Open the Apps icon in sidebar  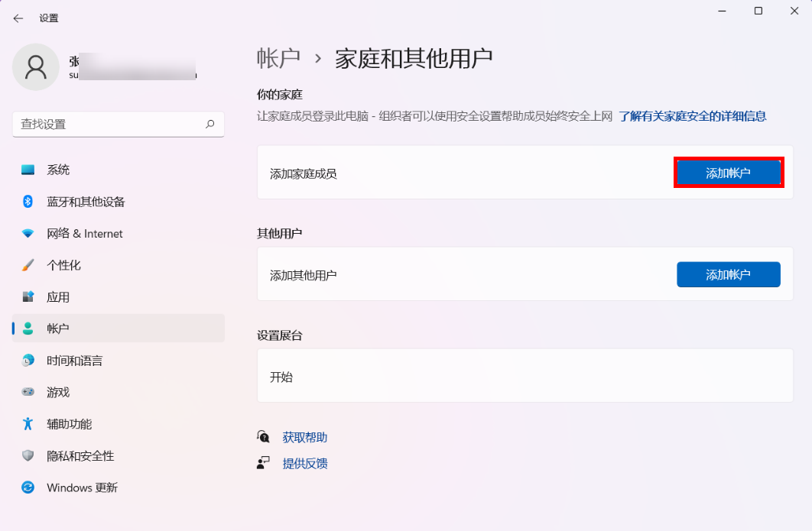[x=28, y=297]
